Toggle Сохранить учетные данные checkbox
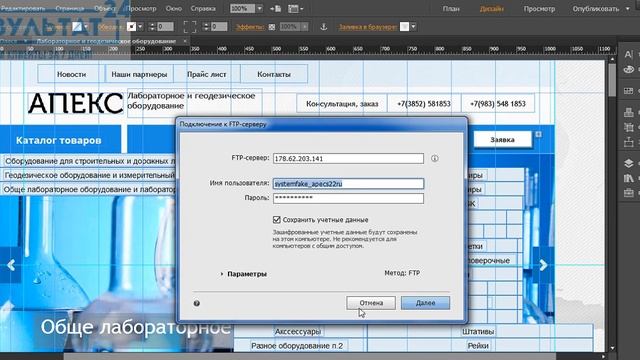The image size is (640, 360). point(277,220)
